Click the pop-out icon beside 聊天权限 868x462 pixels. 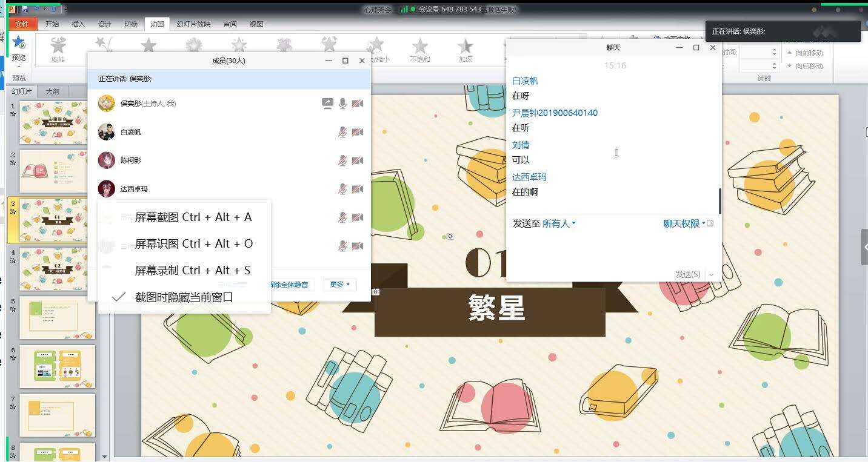point(710,223)
